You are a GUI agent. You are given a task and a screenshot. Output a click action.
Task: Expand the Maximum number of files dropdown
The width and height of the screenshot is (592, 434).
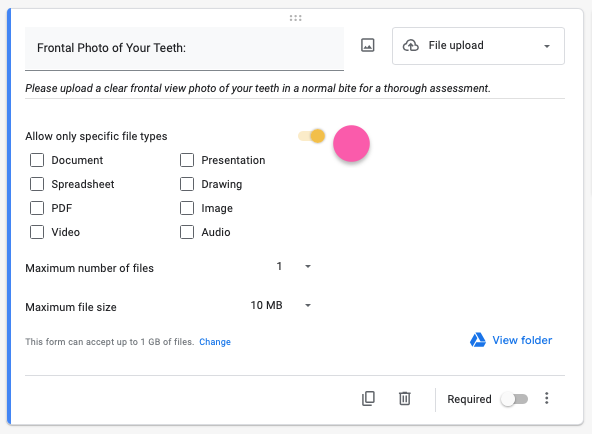(x=293, y=267)
